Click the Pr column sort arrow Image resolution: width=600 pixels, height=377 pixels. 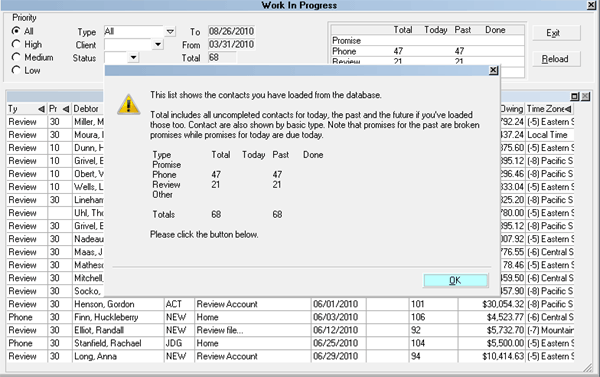pyautogui.click(x=66, y=109)
